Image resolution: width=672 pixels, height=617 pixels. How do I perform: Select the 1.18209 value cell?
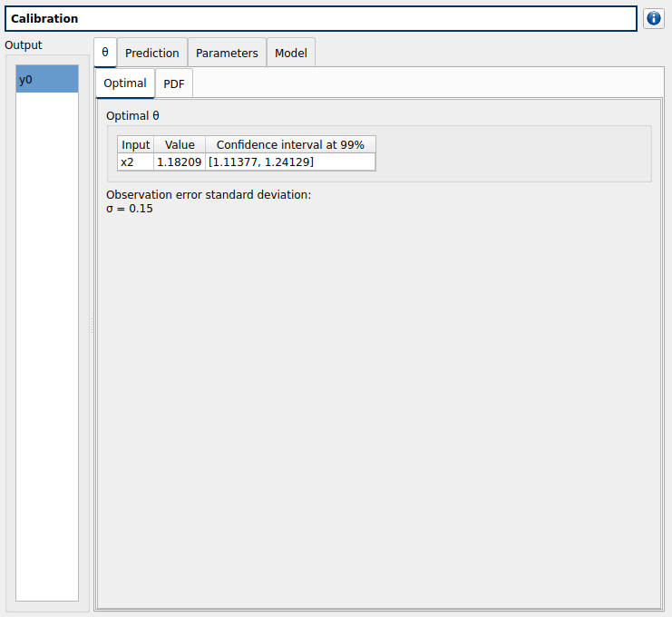point(180,162)
